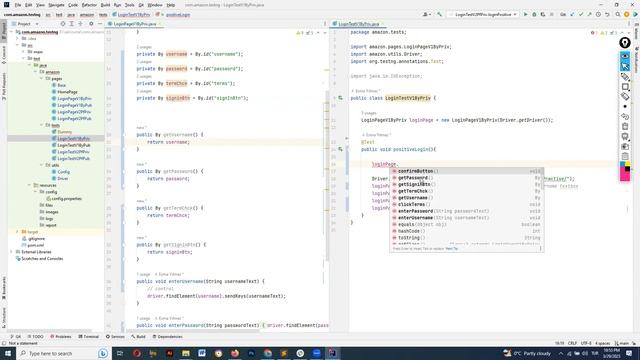Push commits with the up-right arrow icon
Image resolution: width=640 pixels, height=360 pixels.
tap(589, 14)
